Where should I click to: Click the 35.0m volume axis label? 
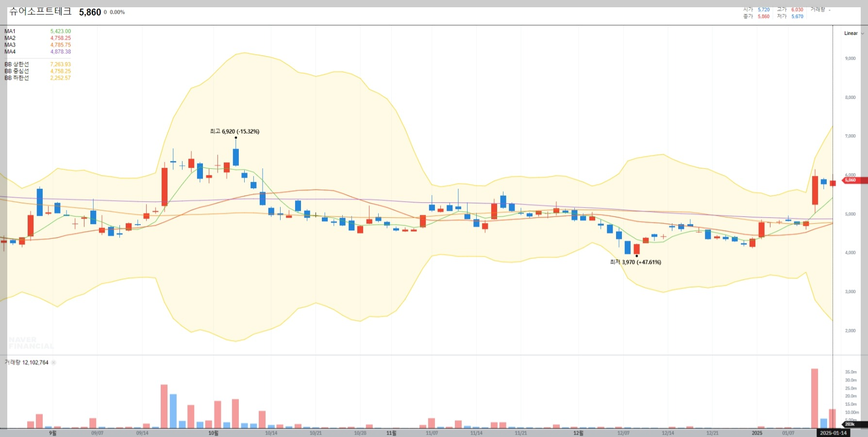point(851,372)
